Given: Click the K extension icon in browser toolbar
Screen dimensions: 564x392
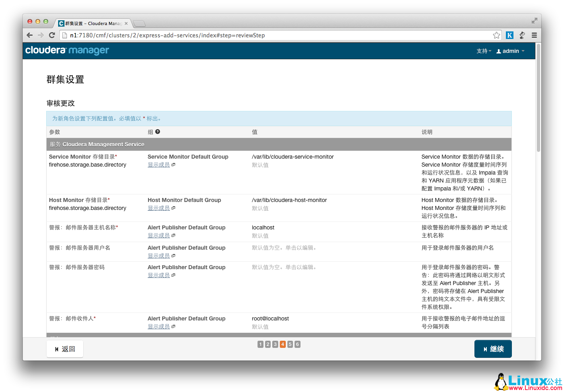Looking at the screenshot, I should coord(509,35).
